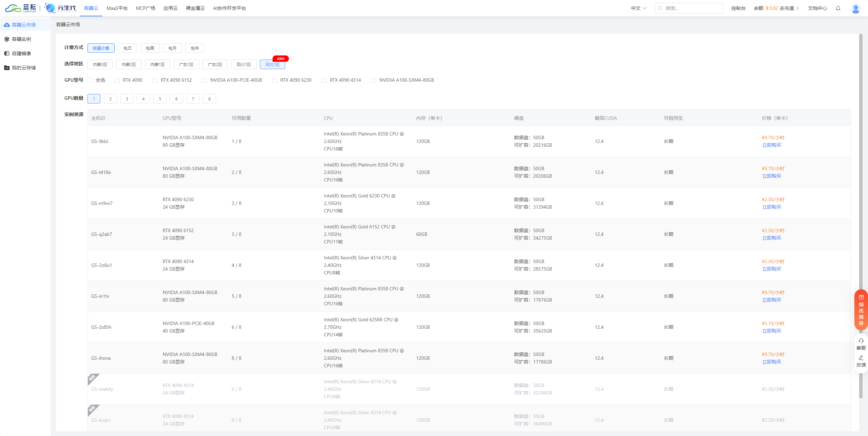The width and height of the screenshot is (868, 436).
Task: Click 立即购买 for host GS-9klzi
Action: click(771, 145)
